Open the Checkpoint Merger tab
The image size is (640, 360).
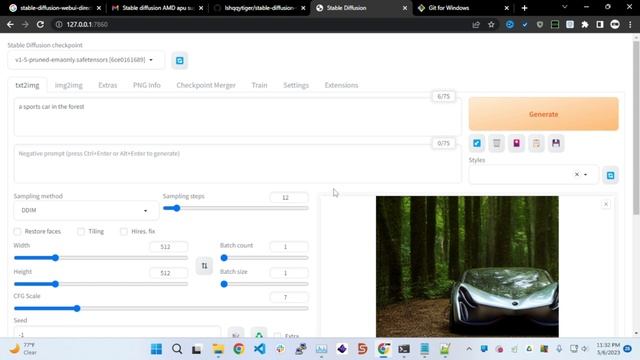(206, 85)
